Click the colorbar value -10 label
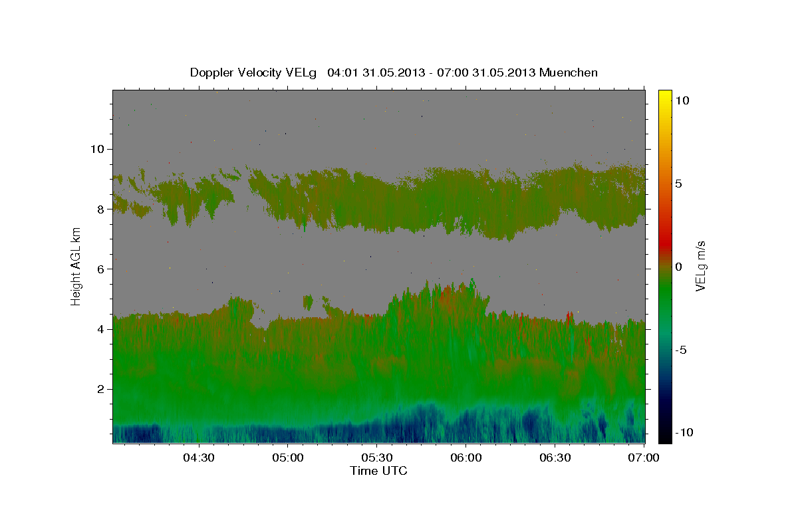 click(x=686, y=433)
